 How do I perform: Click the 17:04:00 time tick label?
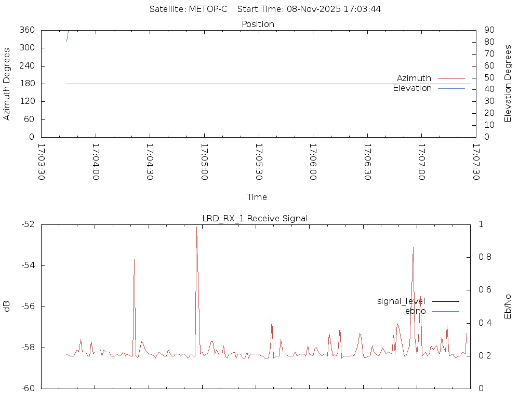pyautogui.click(x=96, y=162)
